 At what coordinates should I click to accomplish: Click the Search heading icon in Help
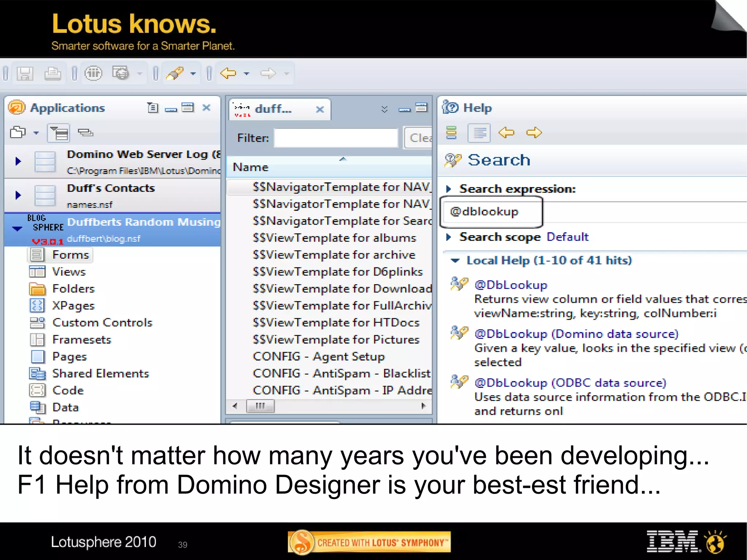453,160
